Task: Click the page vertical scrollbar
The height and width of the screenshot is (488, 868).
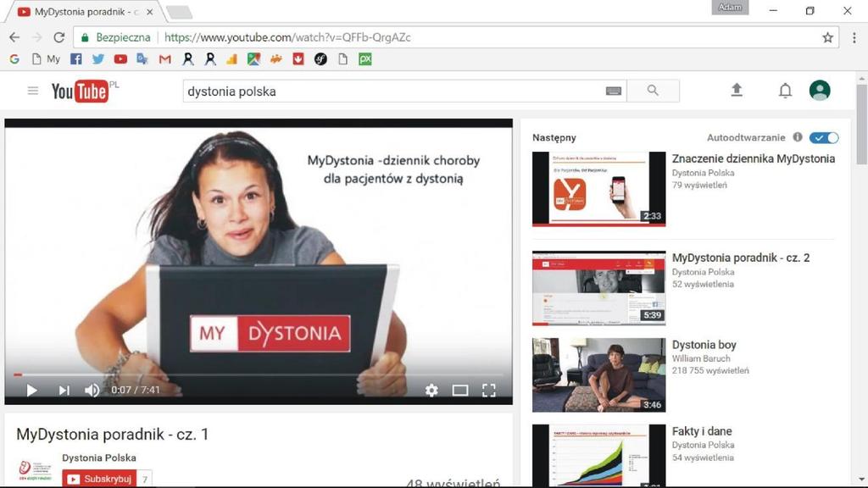Action: point(861,125)
